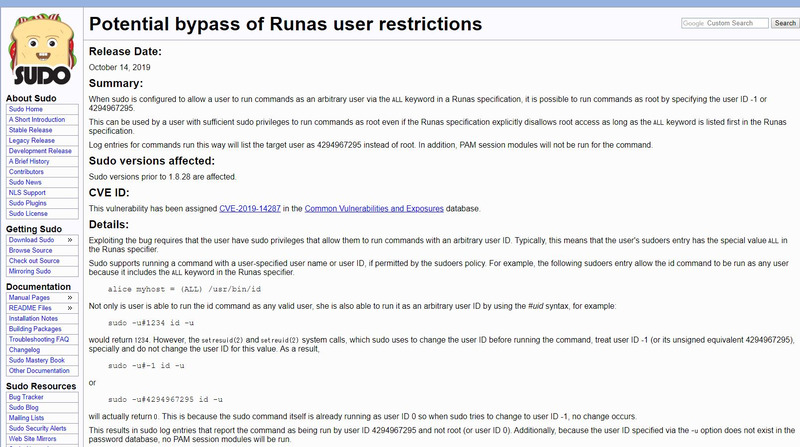Click the October 14, 2019 date
Image resolution: width=800 pixels, height=447 pixels.
119,67
